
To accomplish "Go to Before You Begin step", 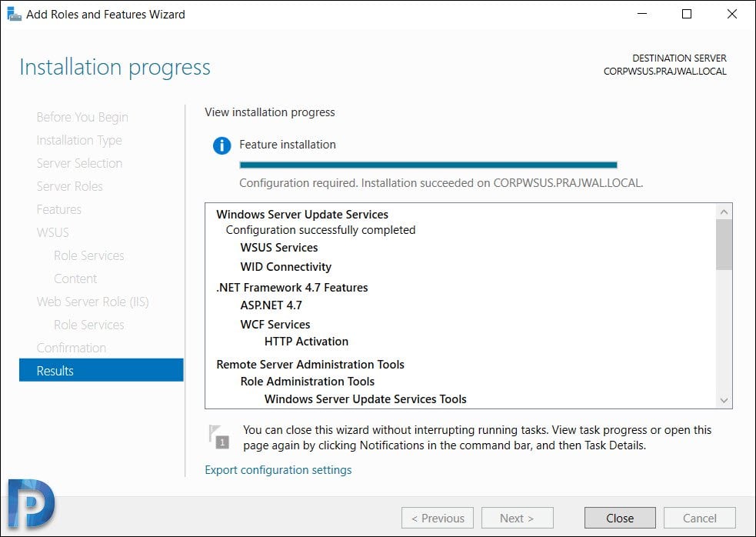I will point(82,117).
